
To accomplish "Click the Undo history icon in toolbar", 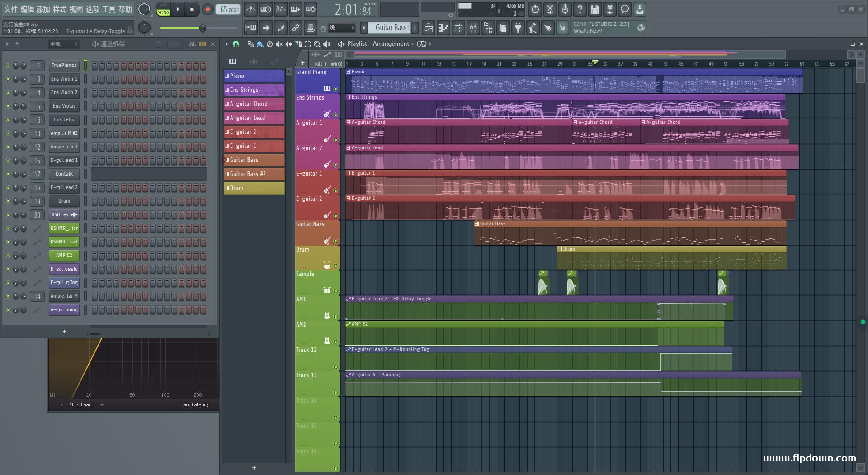I will (x=535, y=9).
